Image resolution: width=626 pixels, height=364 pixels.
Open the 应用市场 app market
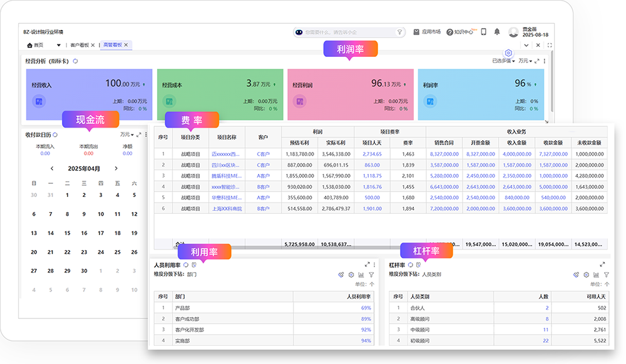click(x=427, y=32)
